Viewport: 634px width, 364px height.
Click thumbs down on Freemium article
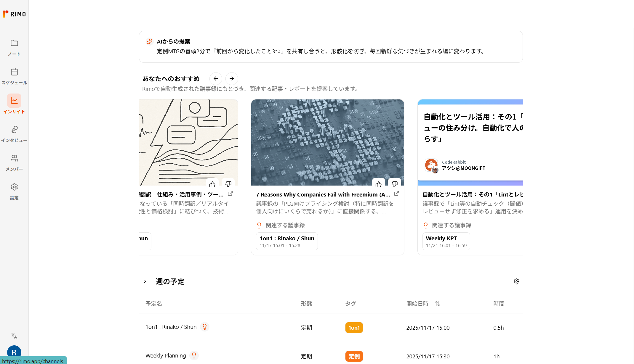394,184
